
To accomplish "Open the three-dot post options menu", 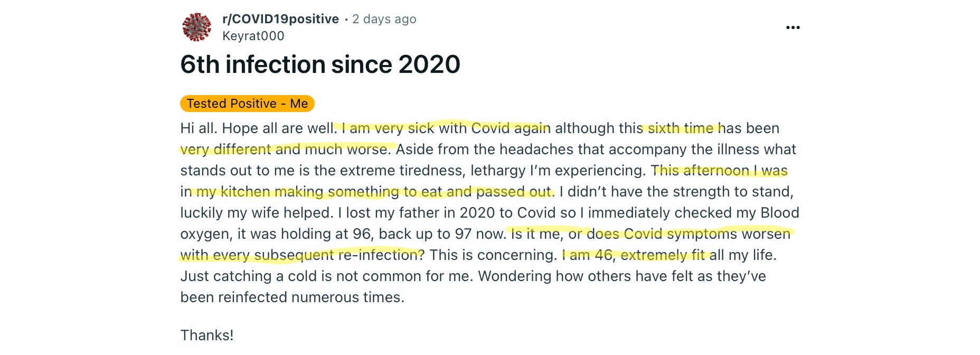I will [793, 27].
